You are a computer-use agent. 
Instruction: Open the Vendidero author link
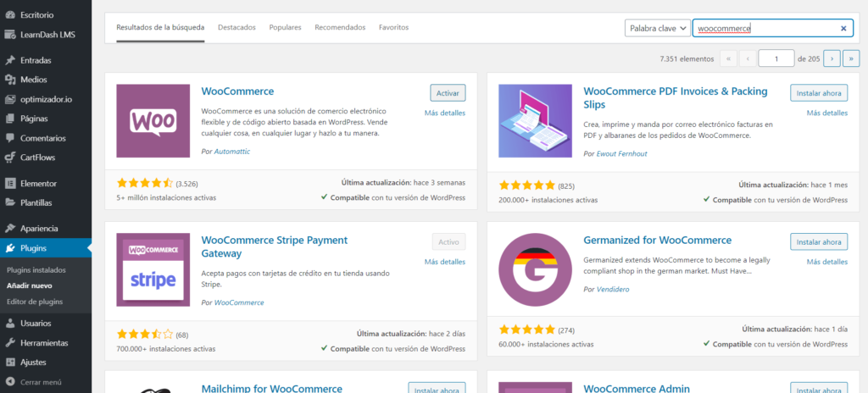pos(613,289)
